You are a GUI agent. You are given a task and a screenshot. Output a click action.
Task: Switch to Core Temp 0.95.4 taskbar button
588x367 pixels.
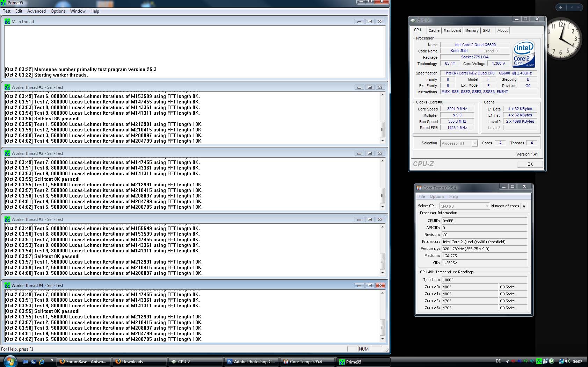307,362
